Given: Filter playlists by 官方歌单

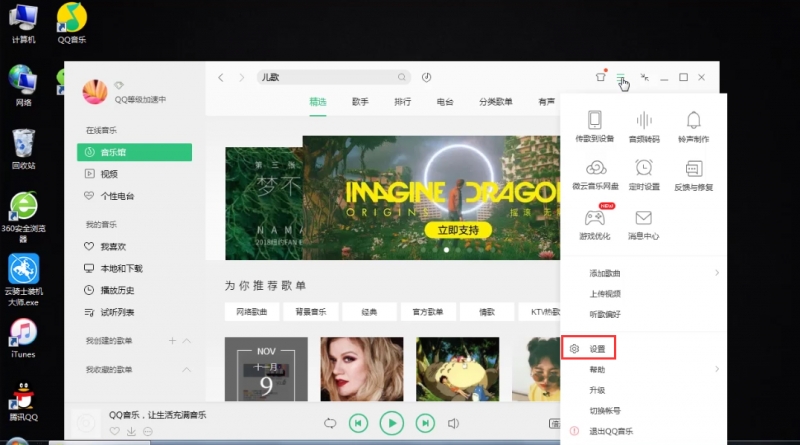Looking at the screenshot, I should coord(428,312).
